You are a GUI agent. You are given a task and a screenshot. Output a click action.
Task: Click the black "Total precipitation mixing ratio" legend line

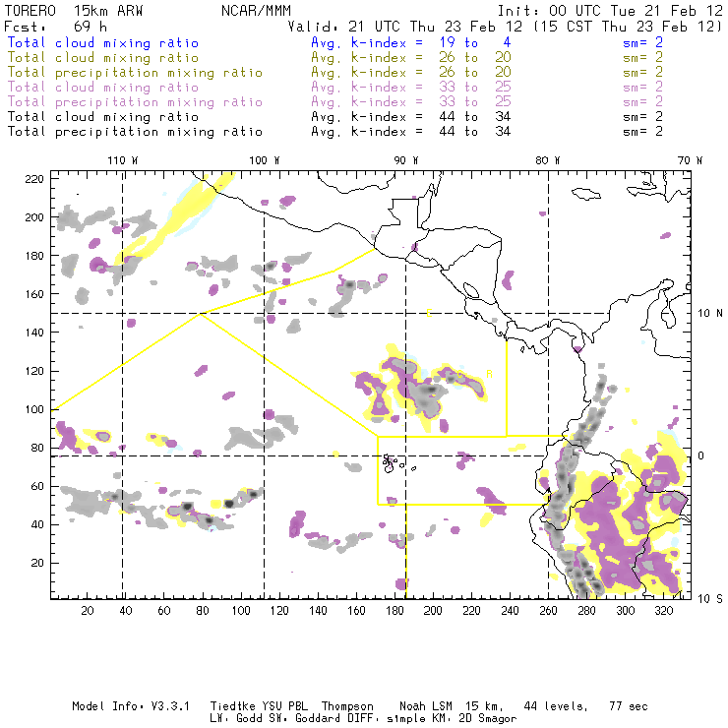(x=135, y=132)
